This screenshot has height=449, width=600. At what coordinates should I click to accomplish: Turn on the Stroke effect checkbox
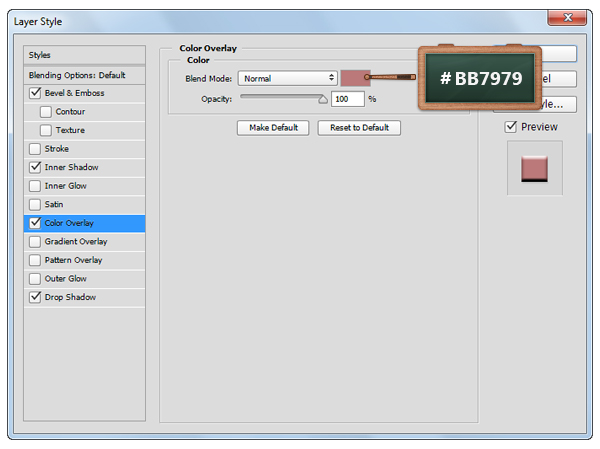click(x=36, y=149)
